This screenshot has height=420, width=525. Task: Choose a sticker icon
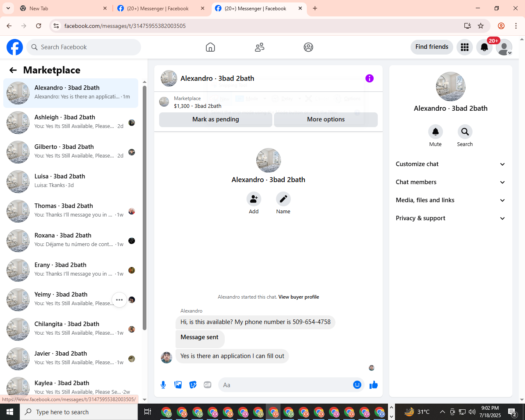coord(193,385)
